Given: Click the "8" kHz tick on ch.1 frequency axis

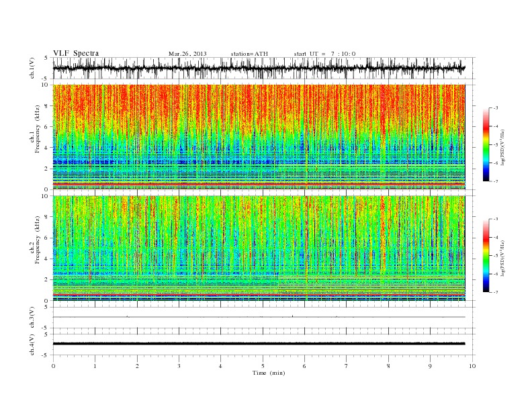Looking at the screenshot, I should tap(46, 106).
